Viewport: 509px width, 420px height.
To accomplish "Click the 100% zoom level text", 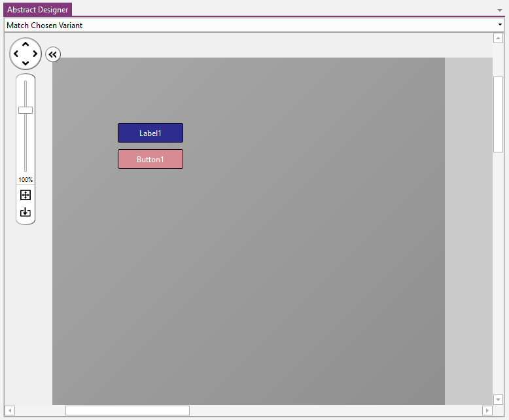I will (26, 179).
